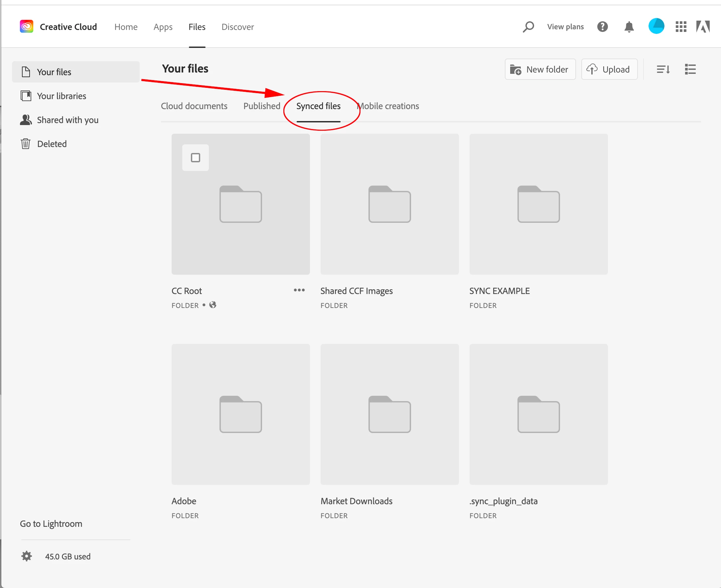Open the Apps menu item

click(163, 27)
